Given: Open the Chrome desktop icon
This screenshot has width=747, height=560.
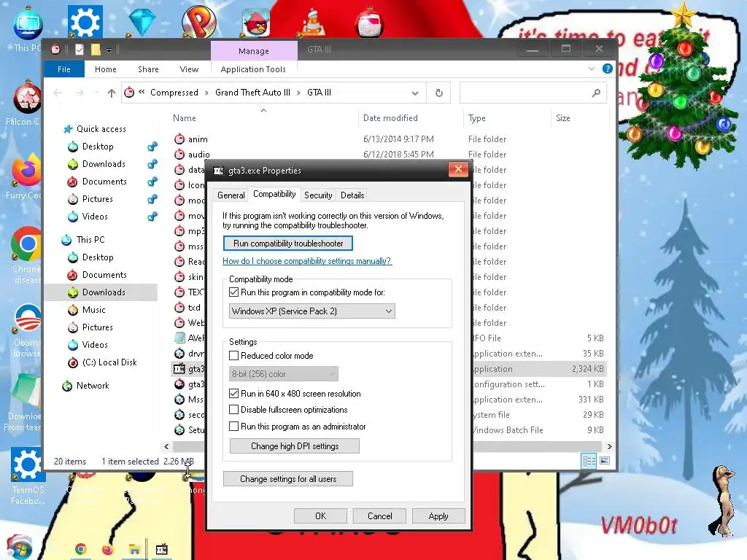Looking at the screenshot, I should coord(27,244).
